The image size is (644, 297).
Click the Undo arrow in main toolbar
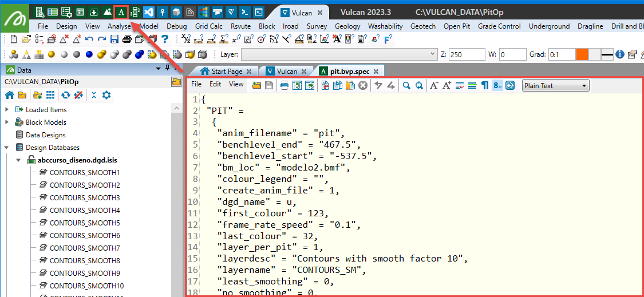click(89, 39)
